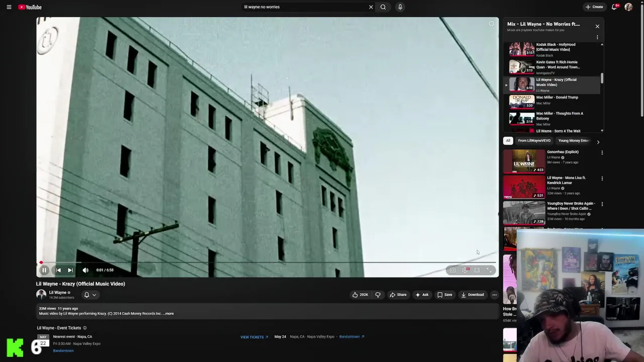Select the All filter chip

pyautogui.click(x=508, y=141)
